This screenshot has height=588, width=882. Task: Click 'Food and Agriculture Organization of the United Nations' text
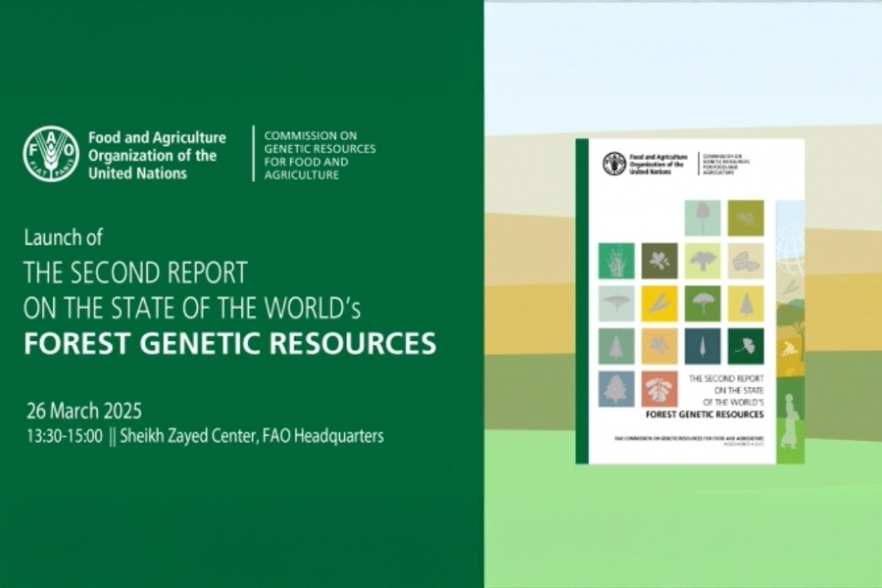157,155
